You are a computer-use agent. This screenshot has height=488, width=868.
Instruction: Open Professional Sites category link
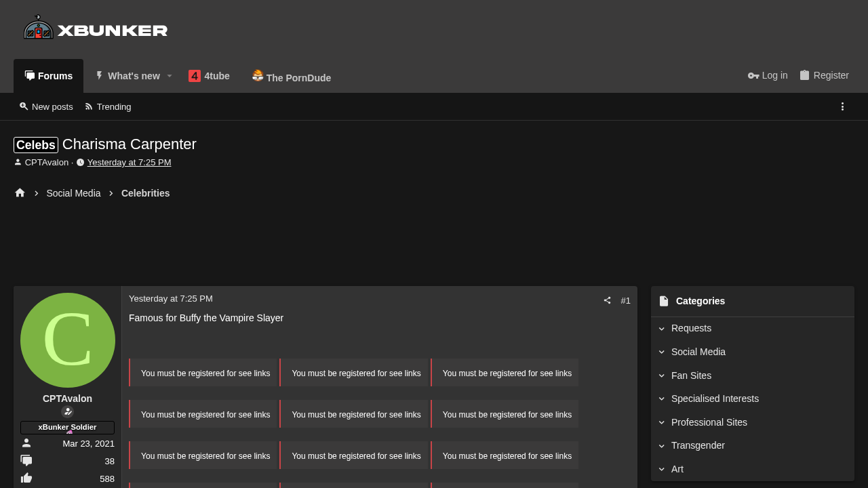pos(709,422)
